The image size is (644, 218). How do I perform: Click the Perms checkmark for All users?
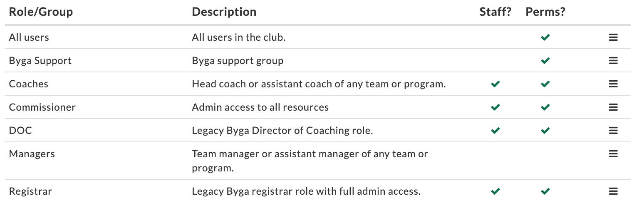(545, 37)
